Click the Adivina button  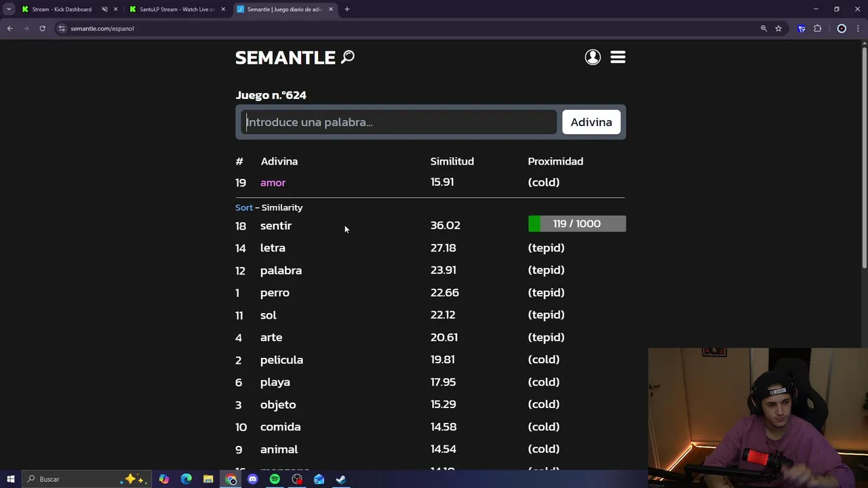(591, 122)
